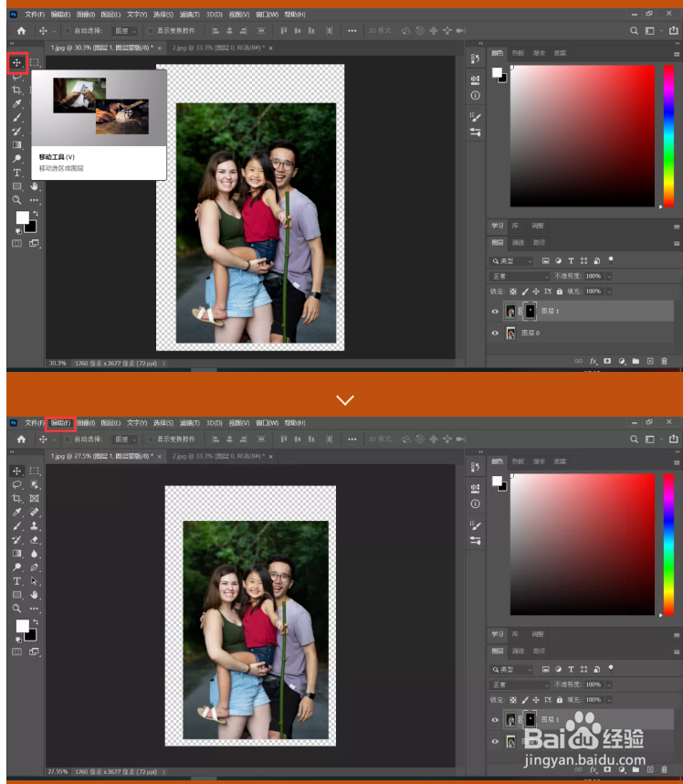Select the Blur tool (droplet) in the lower toolbox
Screen dimensions: 683x784
tap(34, 554)
